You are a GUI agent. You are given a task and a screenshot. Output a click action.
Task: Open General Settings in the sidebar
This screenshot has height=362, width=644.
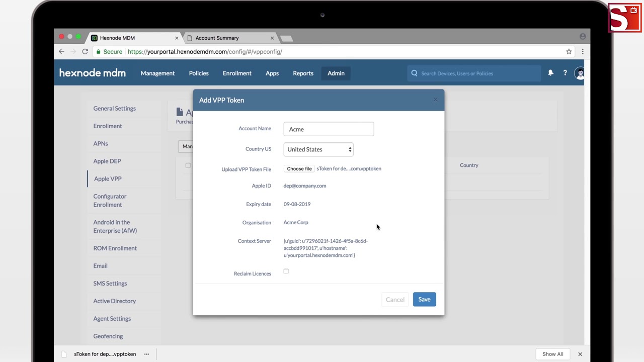[114, 108]
